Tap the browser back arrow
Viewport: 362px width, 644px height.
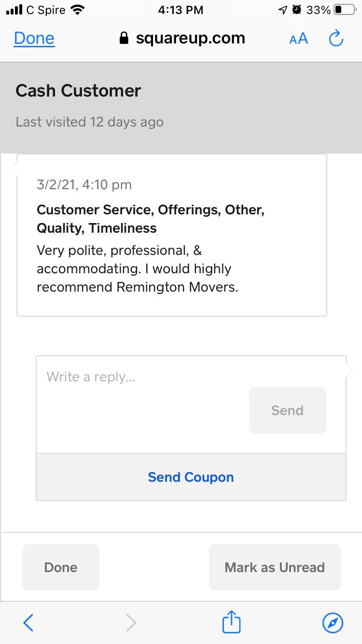(x=28, y=623)
